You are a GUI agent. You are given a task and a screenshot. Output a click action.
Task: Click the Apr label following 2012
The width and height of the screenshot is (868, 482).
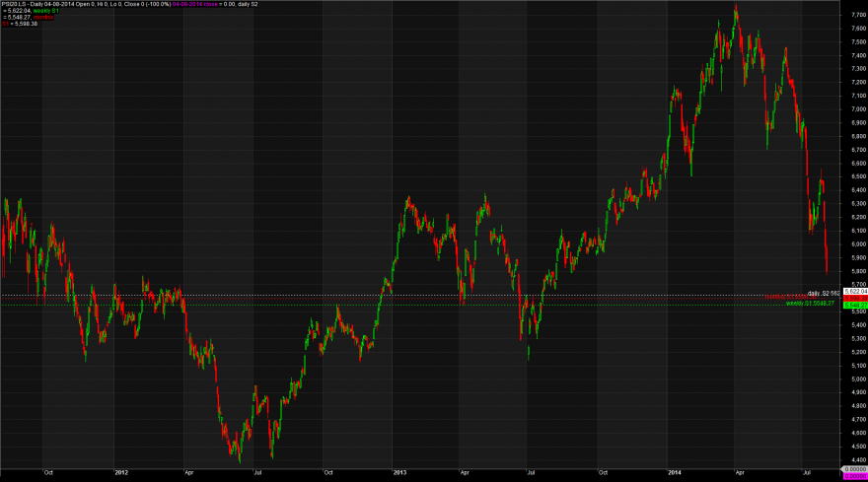tap(189, 472)
